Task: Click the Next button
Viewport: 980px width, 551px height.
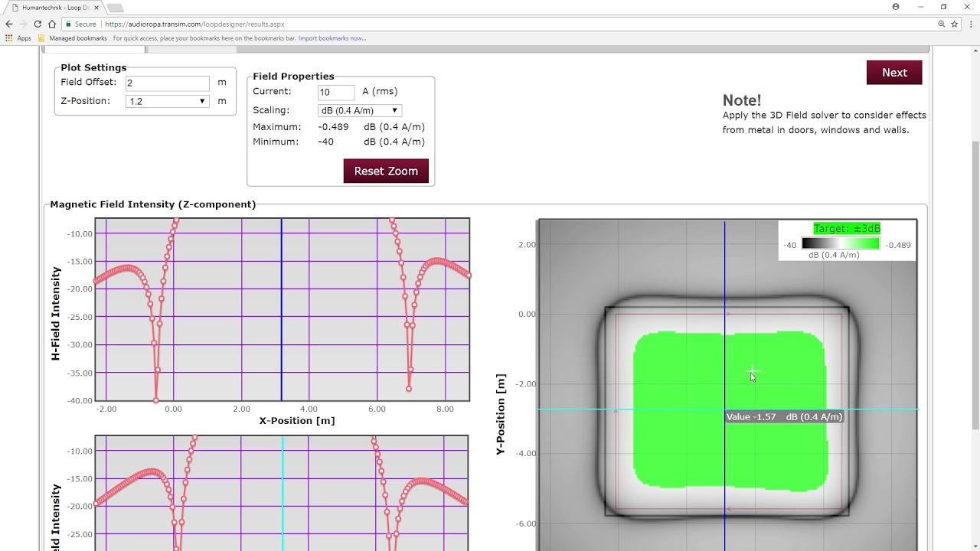Action: [x=894, y=73]
